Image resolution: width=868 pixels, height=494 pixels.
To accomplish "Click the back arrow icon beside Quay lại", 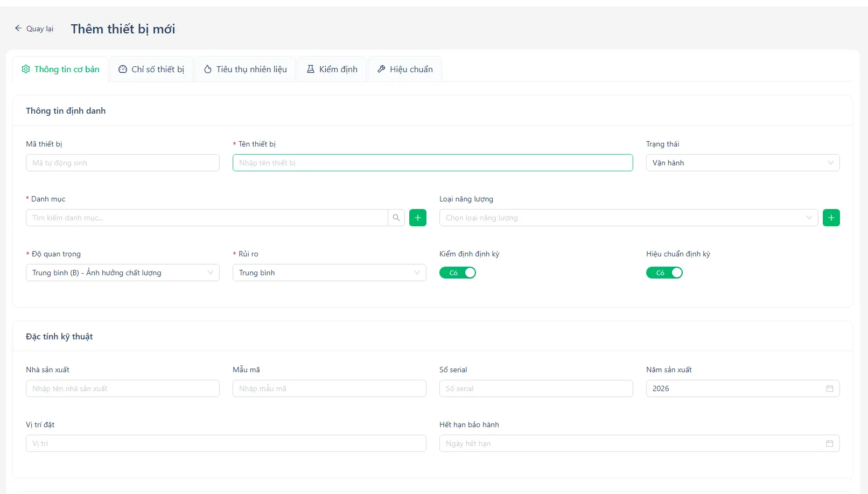I will (18, 28).
